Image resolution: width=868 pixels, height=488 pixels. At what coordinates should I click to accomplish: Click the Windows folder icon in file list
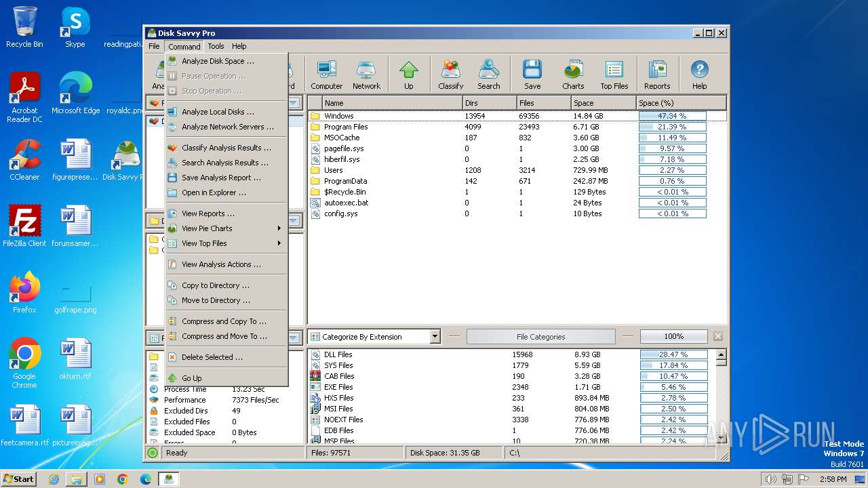pyautogui.click(x=315, y=116)
